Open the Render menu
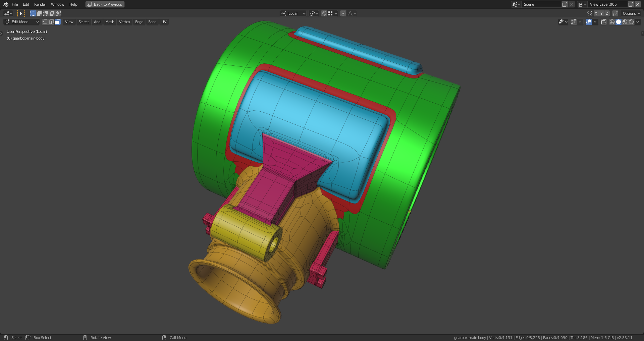This screenshot has width=644, height=341. point(40,4)
